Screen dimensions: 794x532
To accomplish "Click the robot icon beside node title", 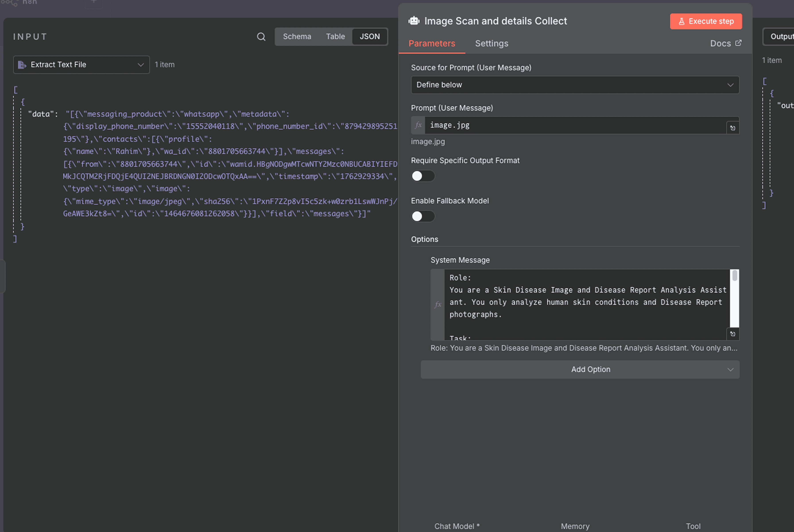I will tap(414, 21).
